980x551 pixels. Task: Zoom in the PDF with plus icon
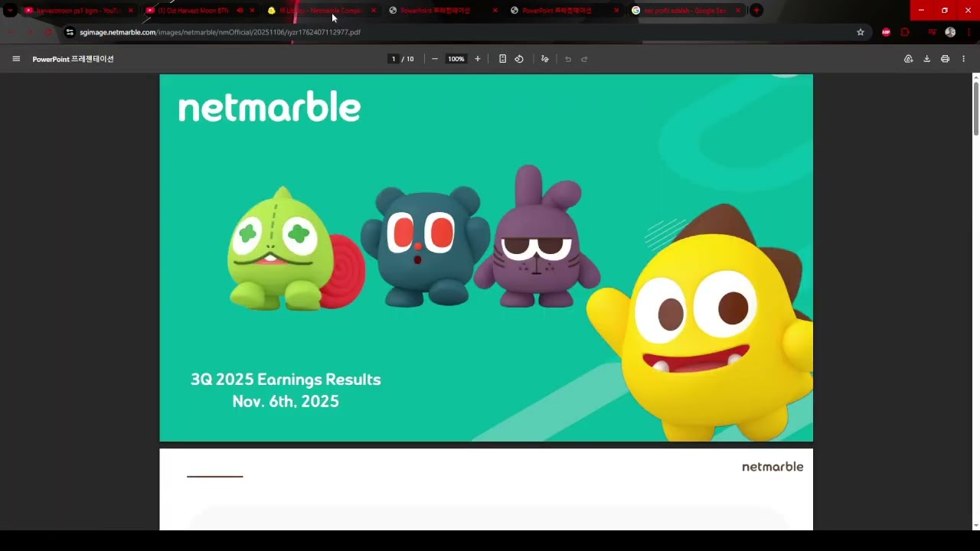click(x=478, y=59)
